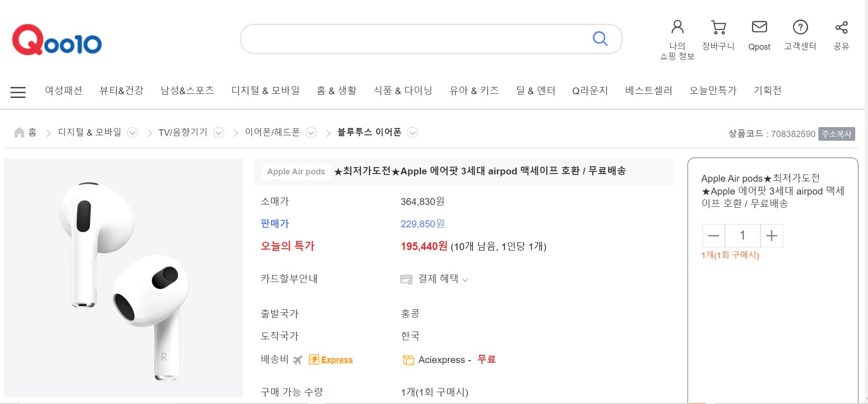Click the Apple Air pods brand tag
The width and height of the screenshot is (868, 404).
[296, 172]
